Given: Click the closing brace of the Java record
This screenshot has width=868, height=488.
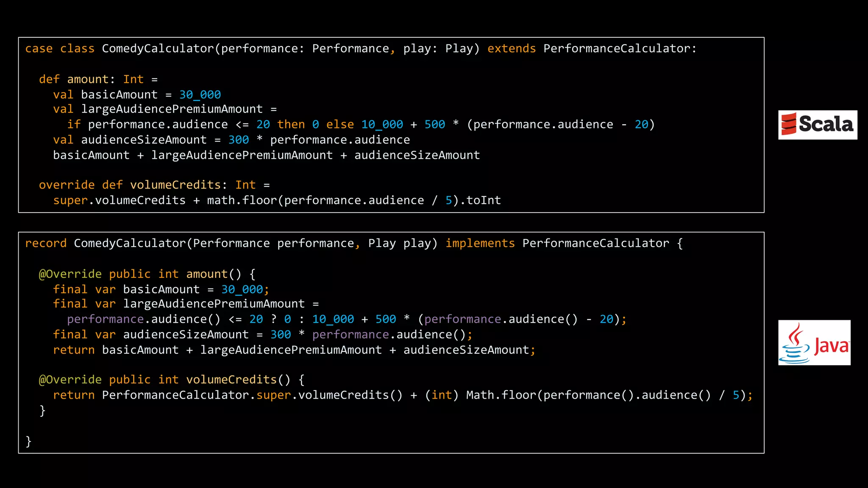Looking at the screenshot, I should click(x=28, y=441).
